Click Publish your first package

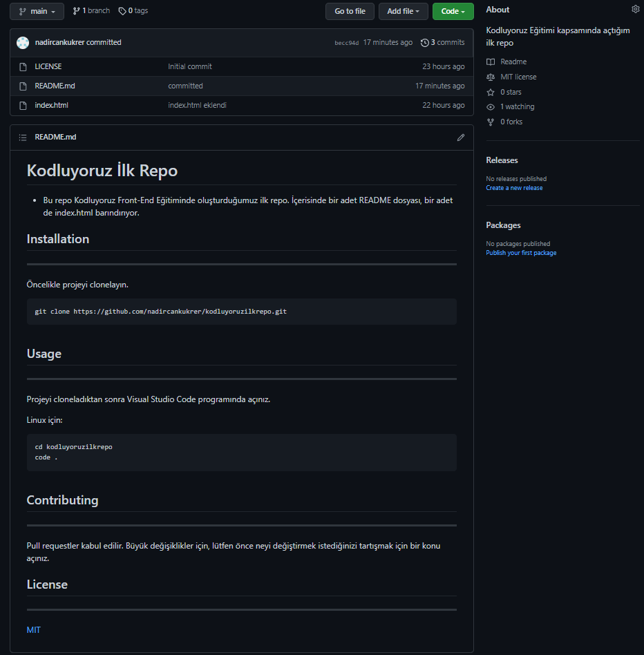(521, 253)
